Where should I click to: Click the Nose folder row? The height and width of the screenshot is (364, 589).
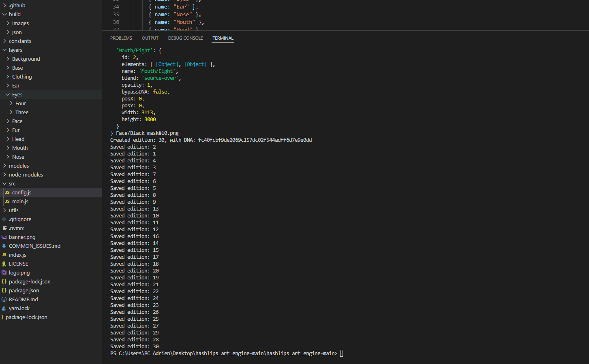51,157
